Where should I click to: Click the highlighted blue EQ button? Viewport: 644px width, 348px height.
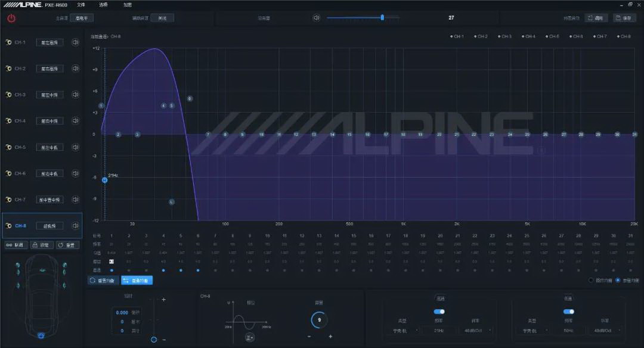[137, 280]
